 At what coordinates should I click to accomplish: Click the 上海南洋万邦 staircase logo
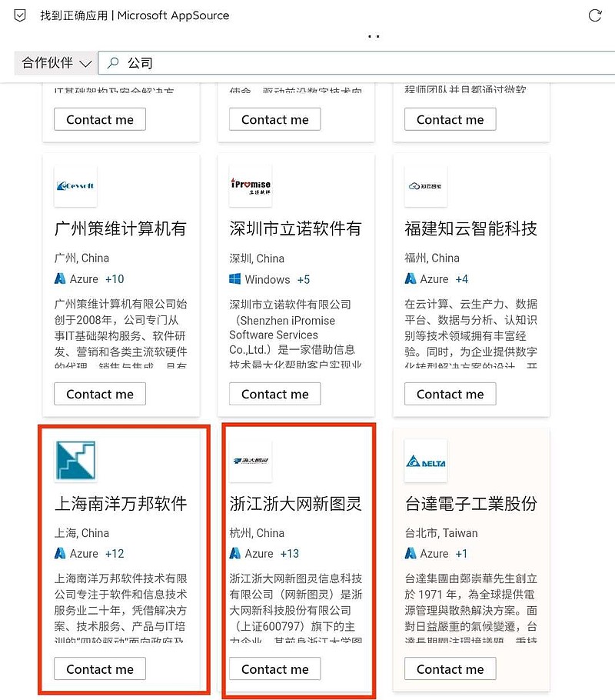(75, 461)
